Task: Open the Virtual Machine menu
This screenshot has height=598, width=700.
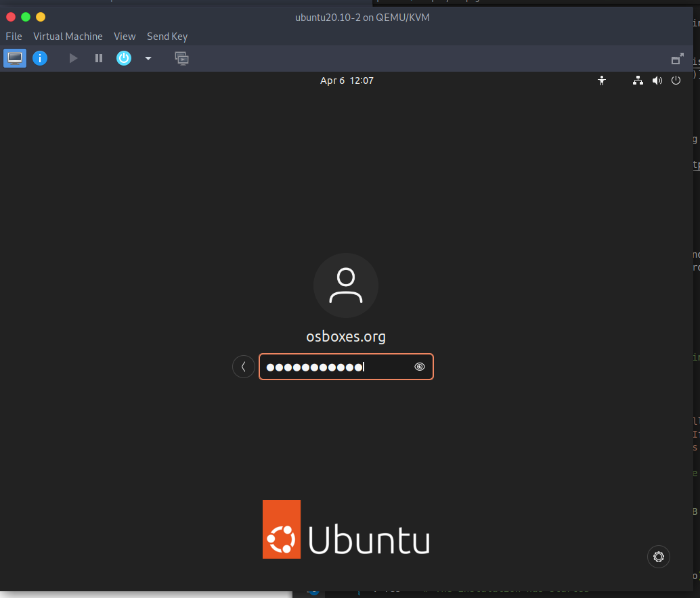Action: [68, 37]
